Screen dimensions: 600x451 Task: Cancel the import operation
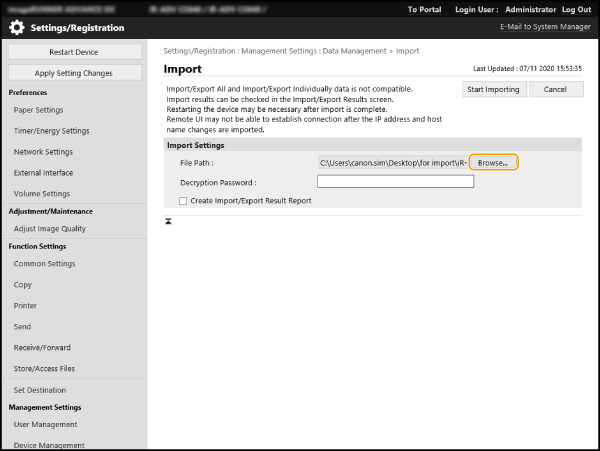click(555, 90)
